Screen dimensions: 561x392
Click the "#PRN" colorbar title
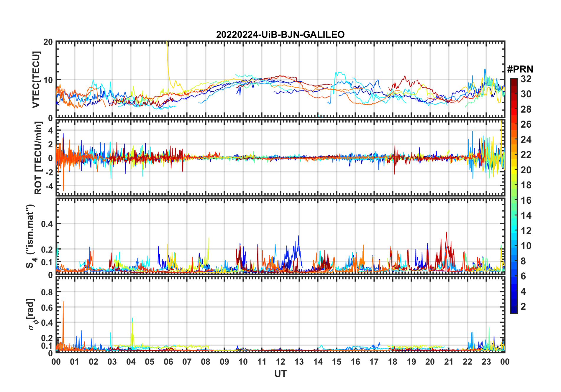(520, 69)
